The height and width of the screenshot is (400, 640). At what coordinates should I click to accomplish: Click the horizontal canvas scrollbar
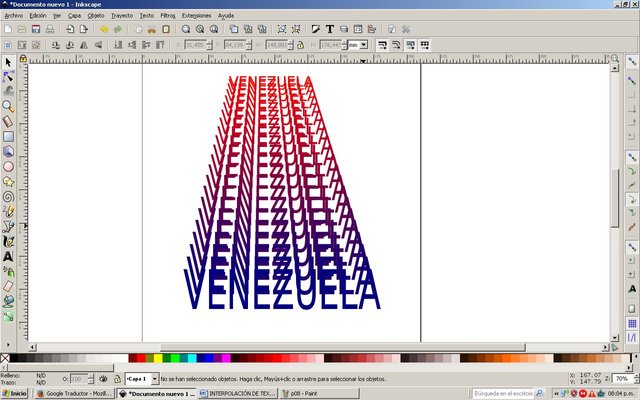click(x=342, y=347)
